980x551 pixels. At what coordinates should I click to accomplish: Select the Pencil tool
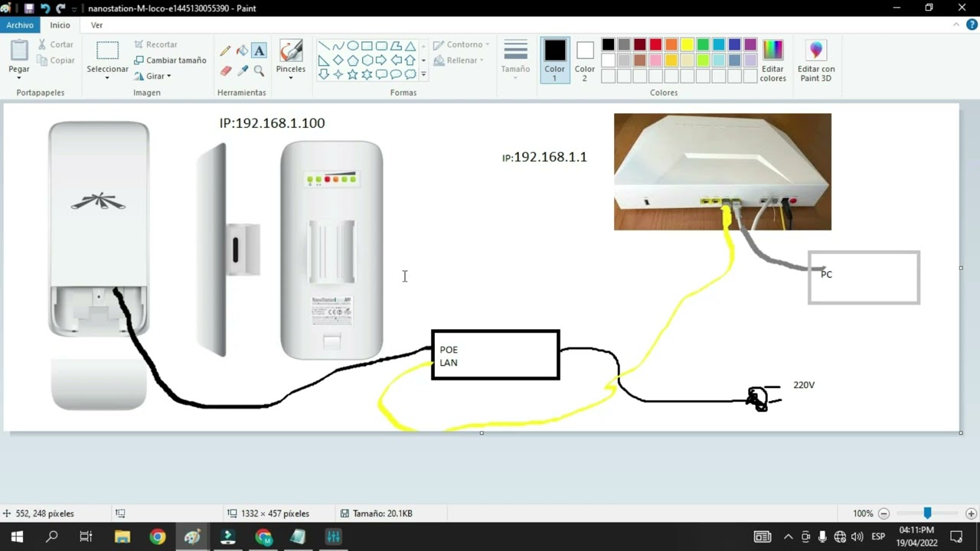click(225, 51)
